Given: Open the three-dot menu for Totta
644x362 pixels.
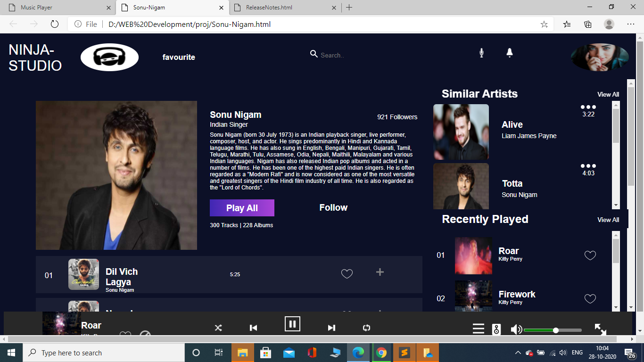Looking at the screenshot, I should click(x=587, y=165).
